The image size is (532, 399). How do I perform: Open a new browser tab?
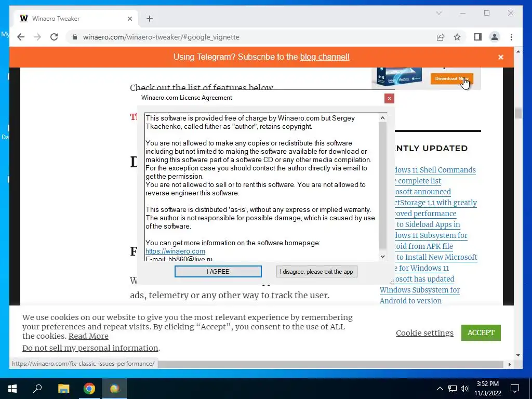[150, 19]
